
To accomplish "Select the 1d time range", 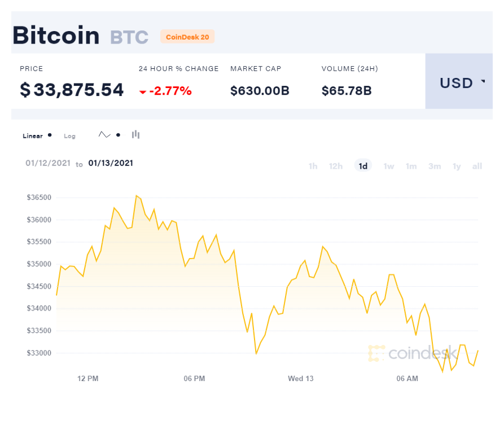I will coord(363,166).
